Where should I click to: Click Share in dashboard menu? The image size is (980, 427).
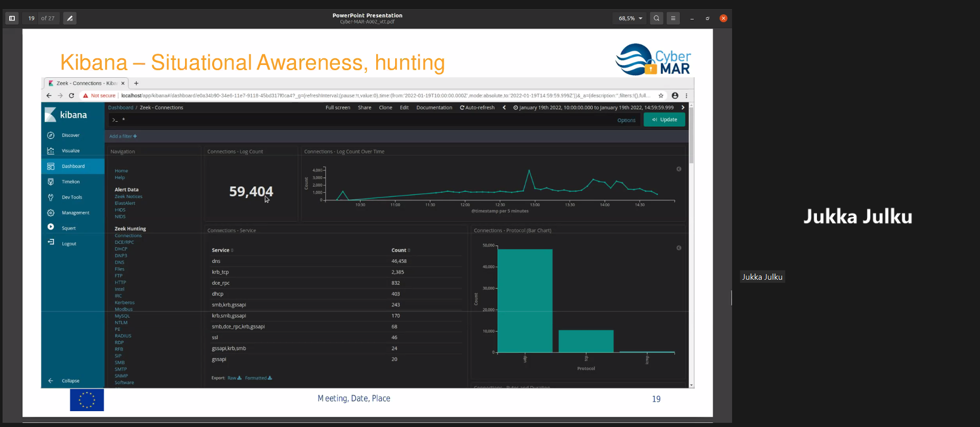(364, 108)
